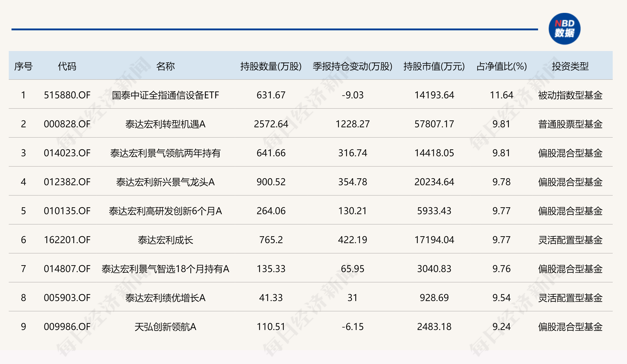The image size is (627, 364).
Task: Select fund code 012382.OF
Action: [x=67, y=182]
